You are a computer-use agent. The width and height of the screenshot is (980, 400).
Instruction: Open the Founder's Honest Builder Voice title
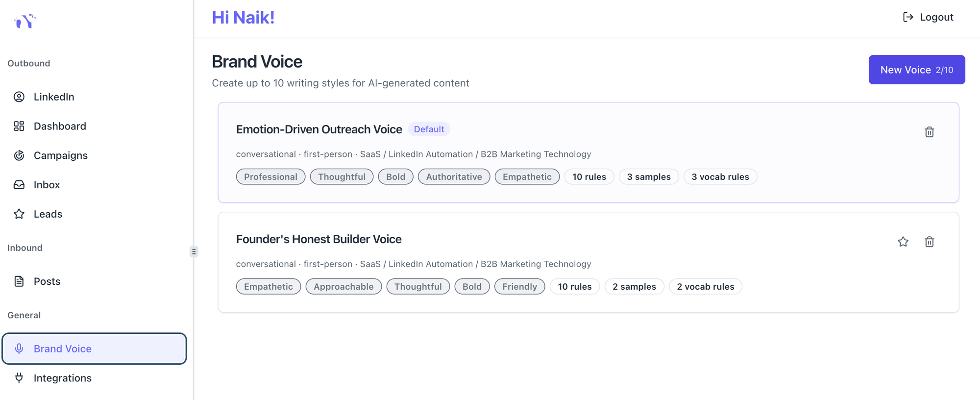click(x=318, y=239)
